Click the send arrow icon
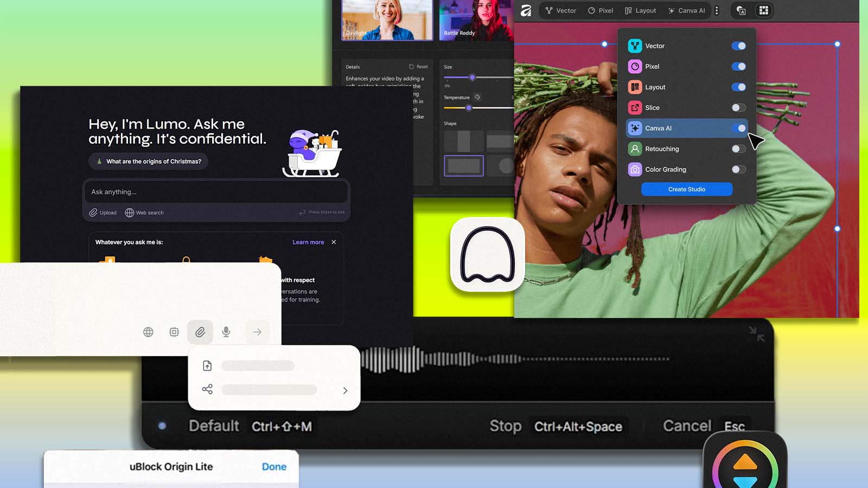 tap(257, 332)
